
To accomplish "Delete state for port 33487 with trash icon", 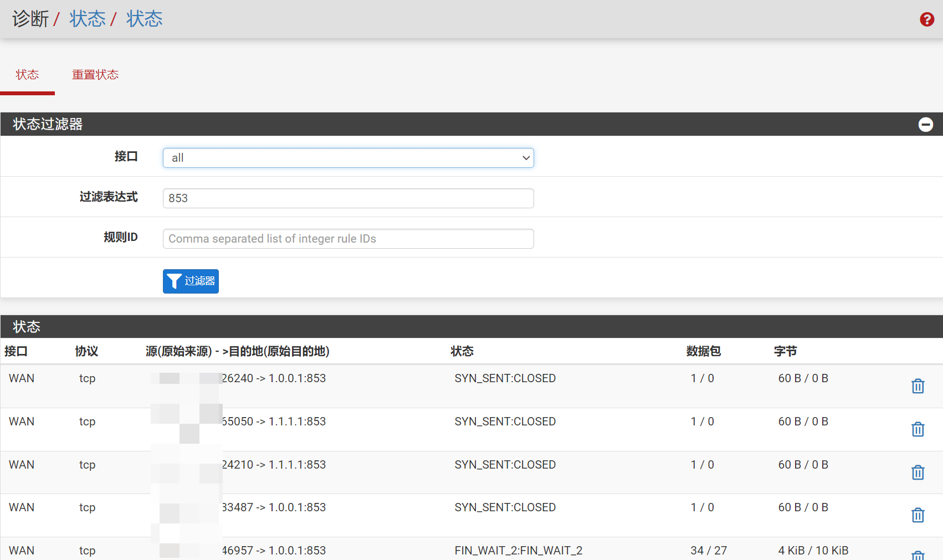I will pos(918,515).
